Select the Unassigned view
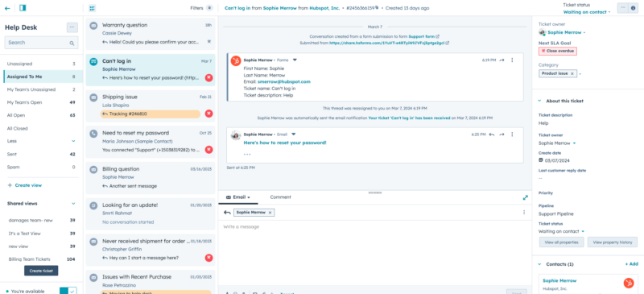The image size is (644, 294). click(x=41, y=64)
